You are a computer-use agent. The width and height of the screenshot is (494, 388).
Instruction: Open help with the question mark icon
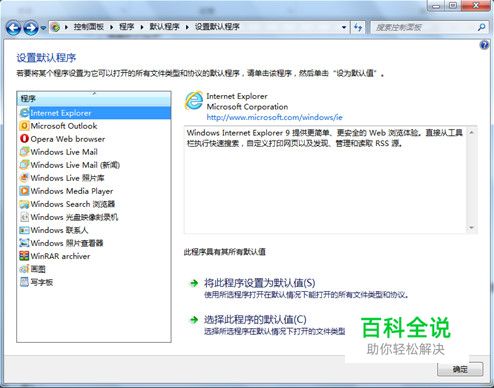point(484,45)
